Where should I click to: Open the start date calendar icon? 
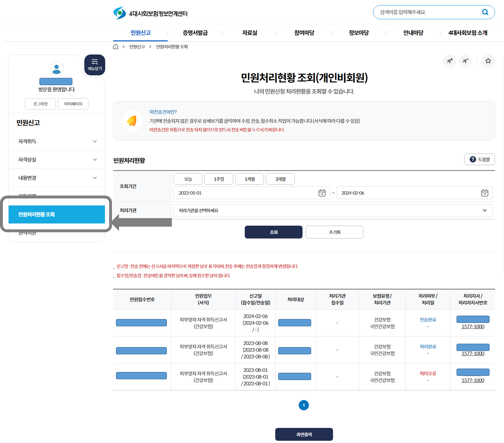[322, 193]
